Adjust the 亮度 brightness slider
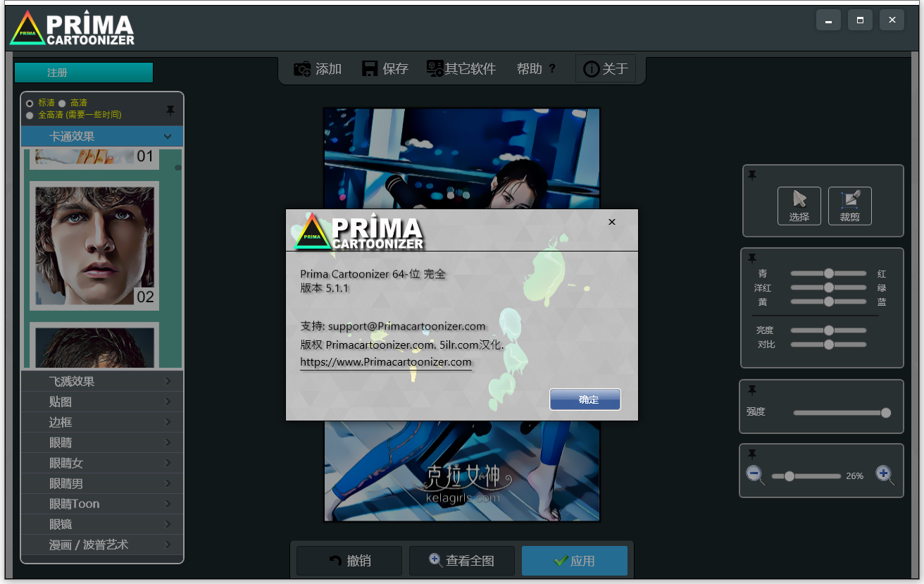This screenshot has width=924, height=584. click(829, 330)
